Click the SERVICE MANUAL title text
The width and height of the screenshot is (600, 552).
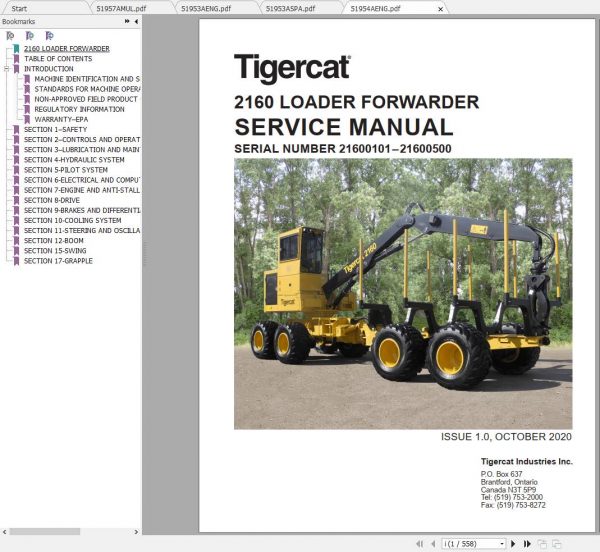point(344,127)
